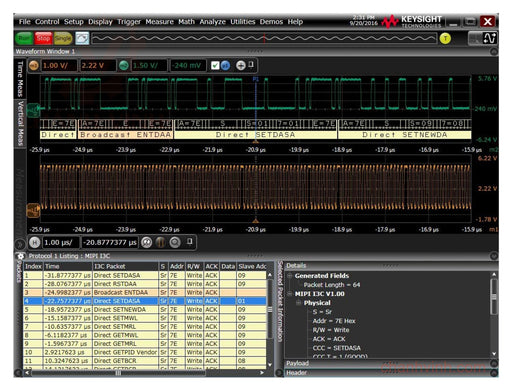The width and height of the screenshot is (512, 391).
Task: Click the Details pane scroll-down arrow
Action: 494,354
